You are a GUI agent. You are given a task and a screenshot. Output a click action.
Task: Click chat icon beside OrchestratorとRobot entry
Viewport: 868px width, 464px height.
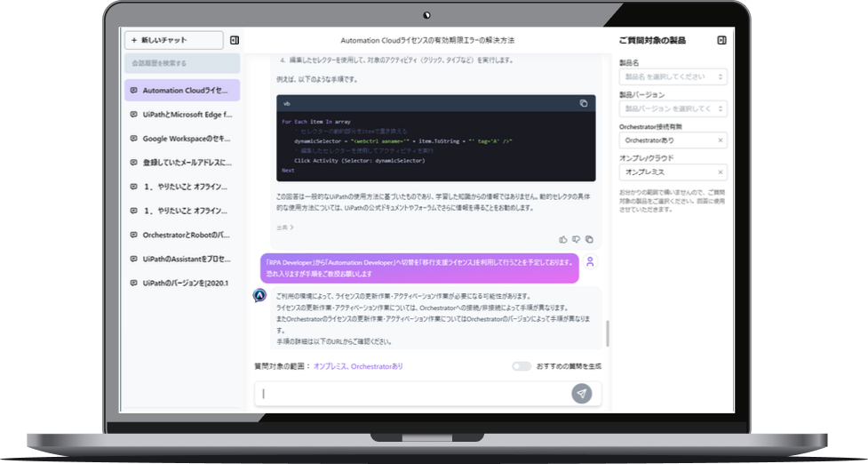[x=133, y=235]
